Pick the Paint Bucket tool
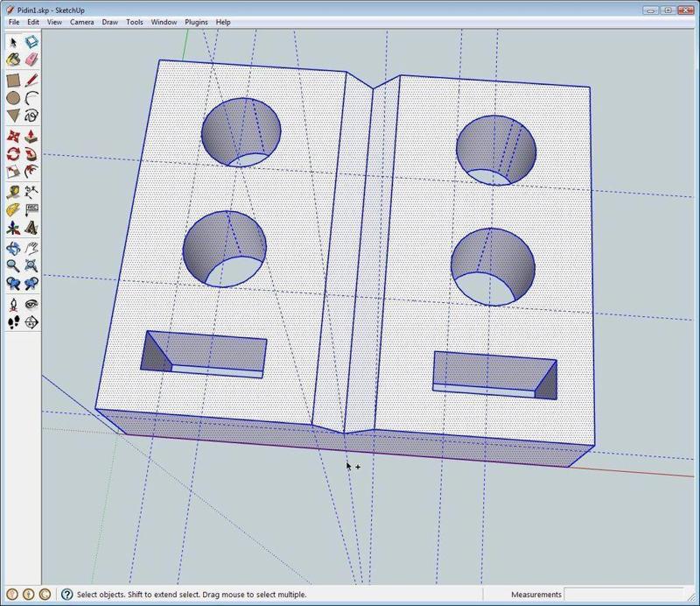700x606 pixels. pos(13,60)
